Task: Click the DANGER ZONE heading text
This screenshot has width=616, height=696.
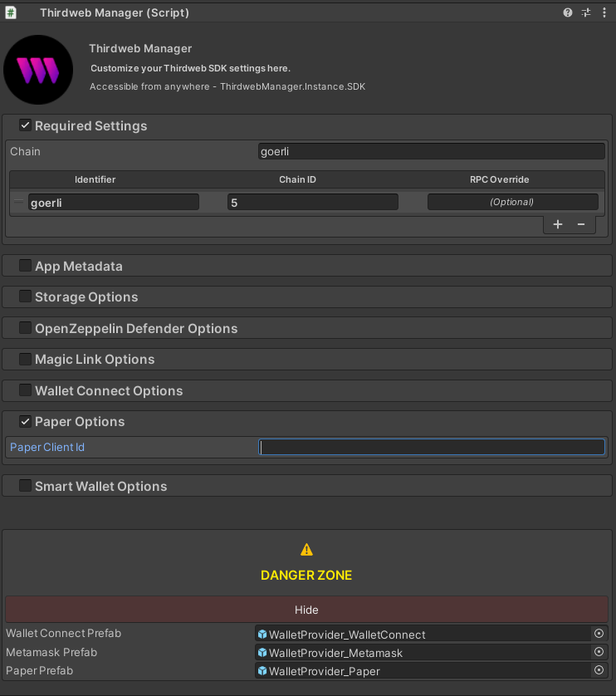Action: coord(306,575)
